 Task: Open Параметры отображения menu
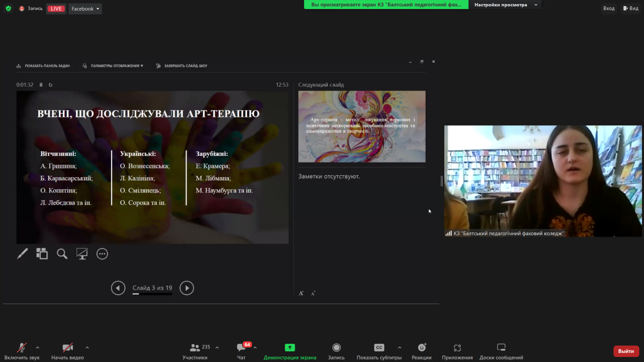click(113, 66)
